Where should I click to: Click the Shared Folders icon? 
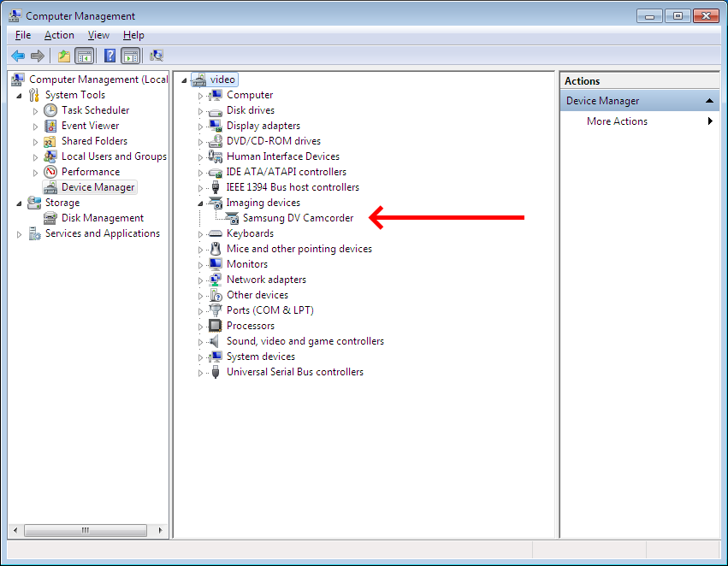[x=50, y=142]
